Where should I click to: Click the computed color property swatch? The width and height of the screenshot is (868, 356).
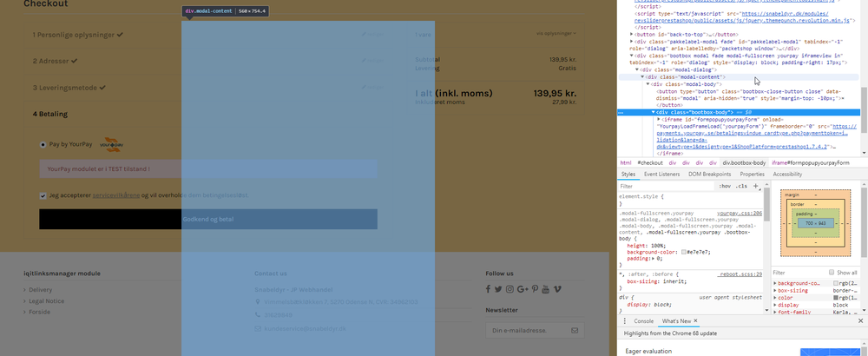[x=836, y=298]
